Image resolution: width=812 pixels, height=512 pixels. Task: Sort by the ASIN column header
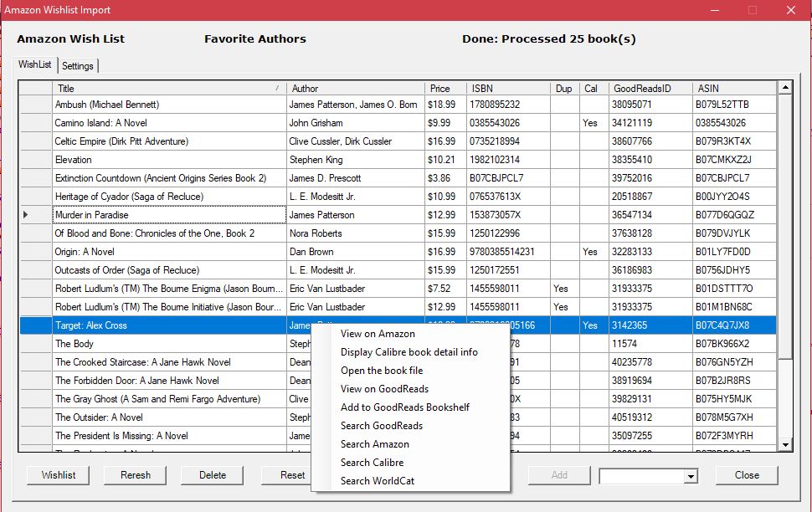pos(734,89)
